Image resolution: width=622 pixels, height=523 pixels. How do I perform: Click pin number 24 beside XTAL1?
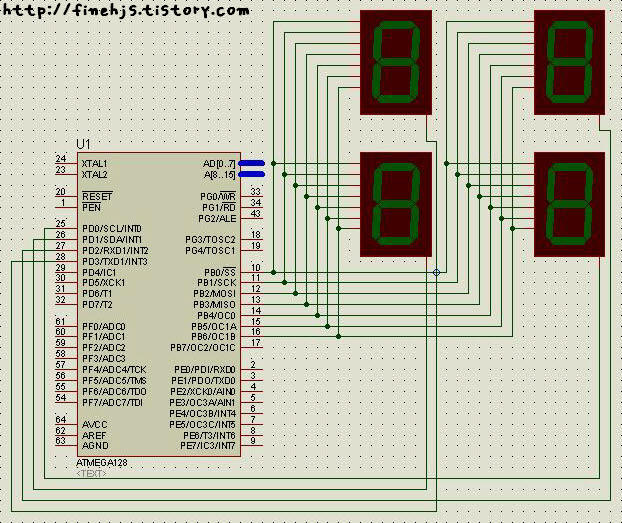(61, 159)
